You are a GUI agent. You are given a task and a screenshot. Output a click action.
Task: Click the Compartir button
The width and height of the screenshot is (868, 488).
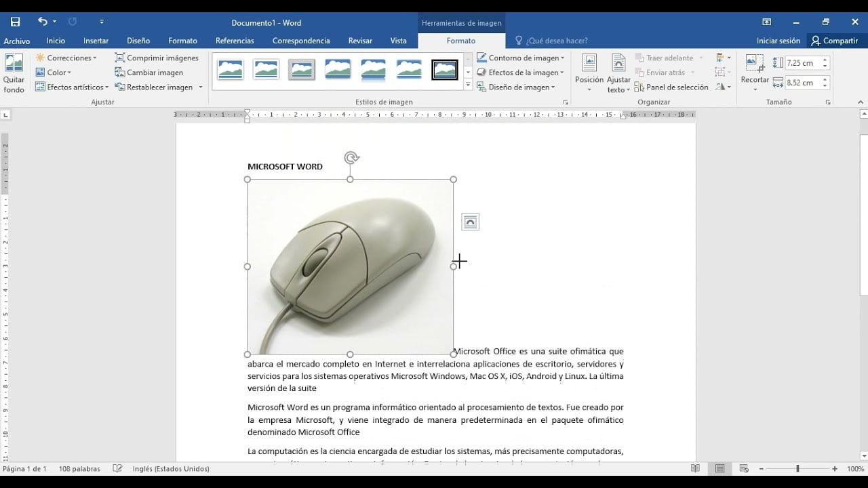pos(834,41)
